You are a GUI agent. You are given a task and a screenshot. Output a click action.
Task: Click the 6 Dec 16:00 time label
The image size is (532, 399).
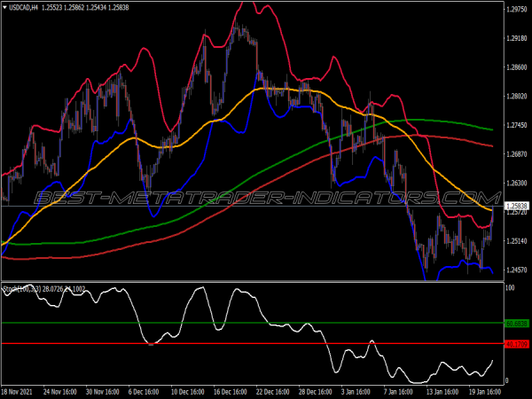point(144,392)
